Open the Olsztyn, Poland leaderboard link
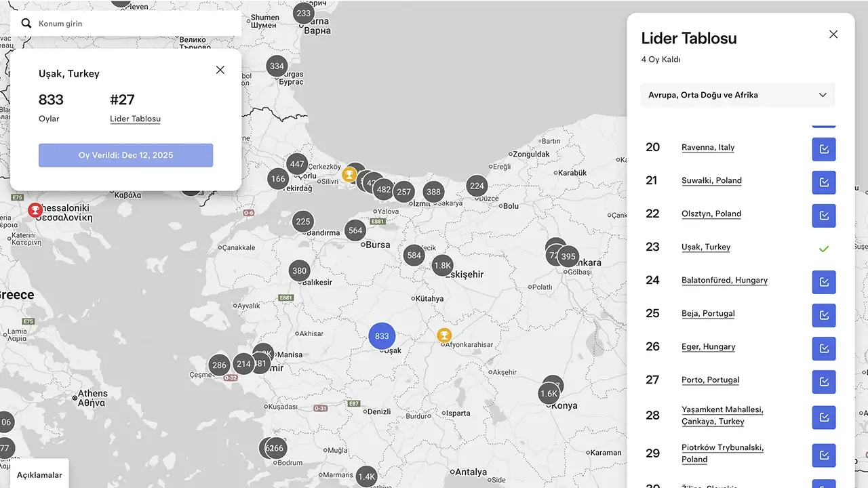 pyautogui.click(x=711, y=213)
